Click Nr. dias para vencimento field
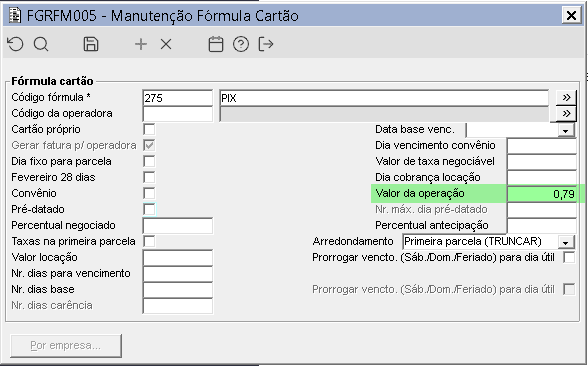The image size is (588, 366). [x=178, y=274]
